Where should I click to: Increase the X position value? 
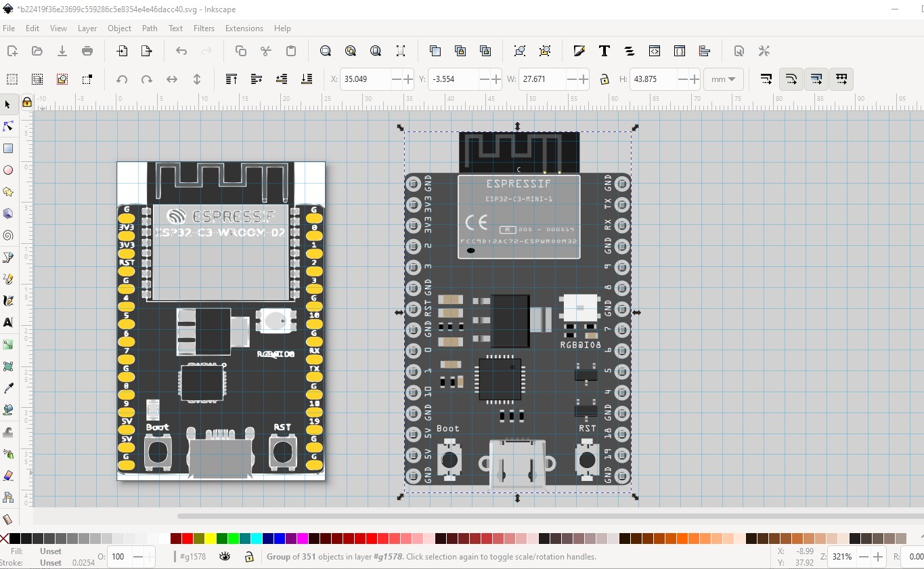coord(408,79)
